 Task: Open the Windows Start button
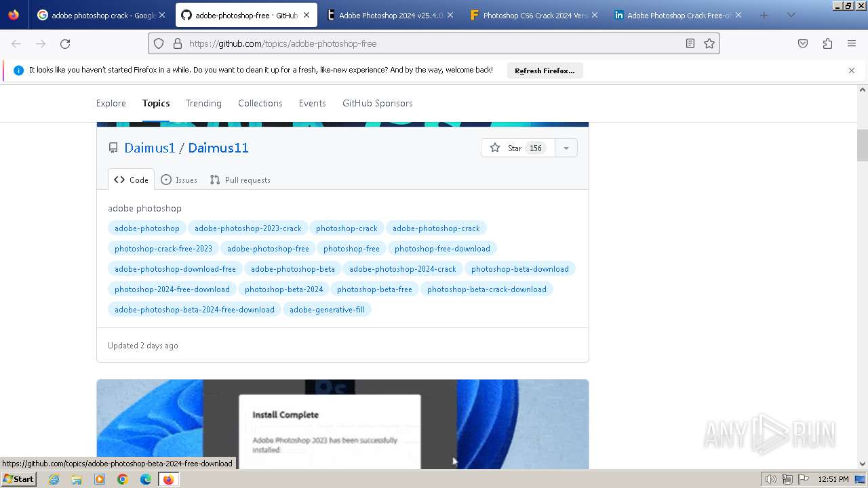point(18,479)
